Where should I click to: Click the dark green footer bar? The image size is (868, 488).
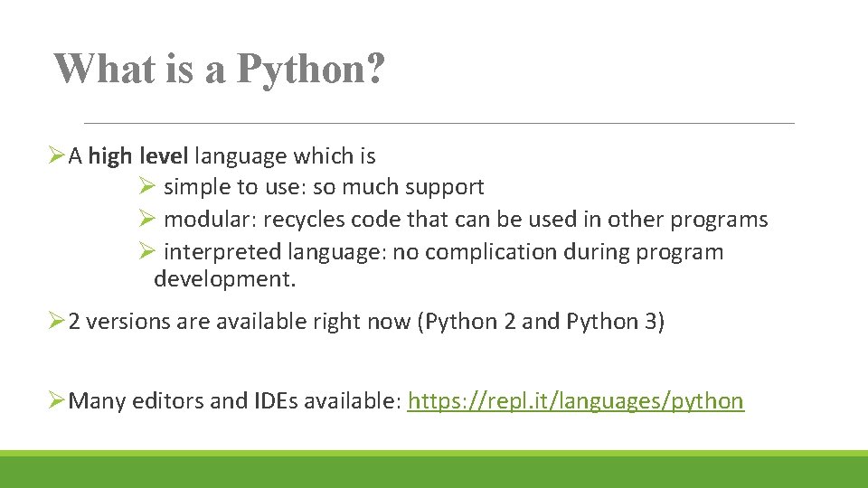434,472
